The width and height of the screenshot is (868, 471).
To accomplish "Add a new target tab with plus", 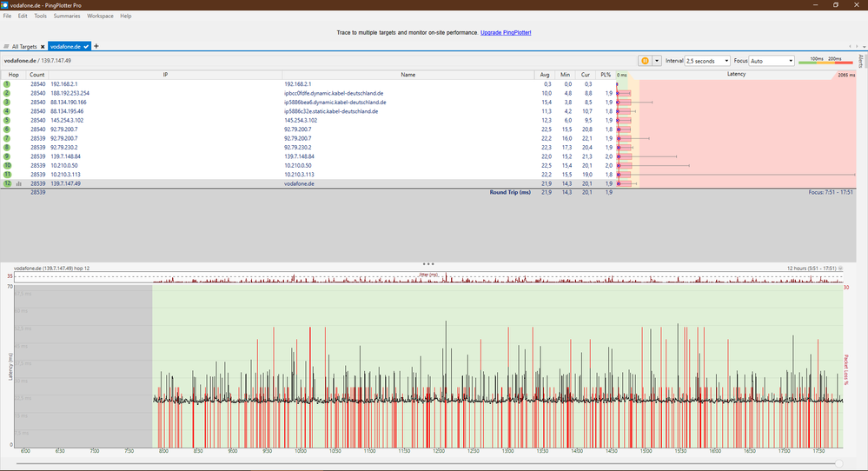I will (96, 46).
